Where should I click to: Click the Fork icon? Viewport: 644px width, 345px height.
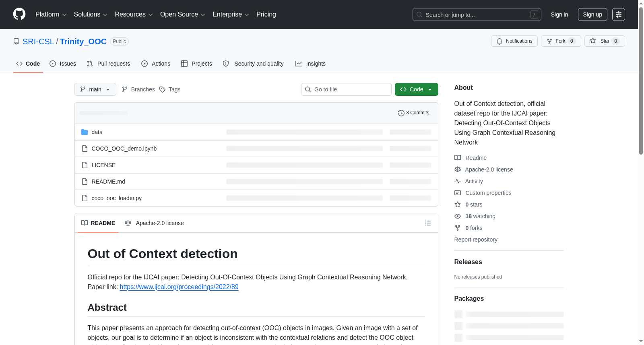tap(549, 41)
